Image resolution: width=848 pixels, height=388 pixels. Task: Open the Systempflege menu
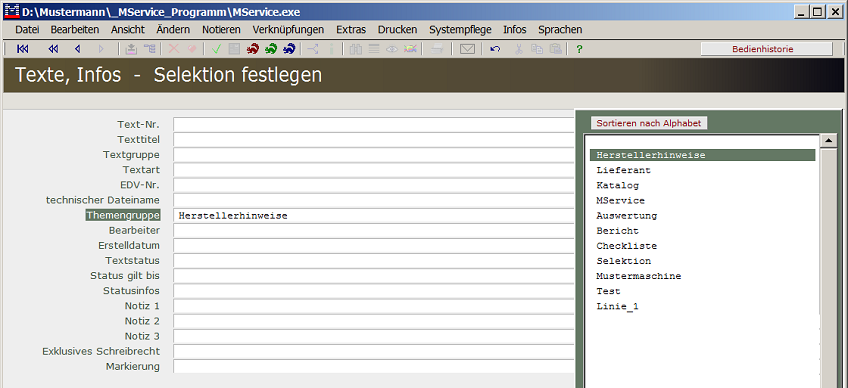pos(460,30)
